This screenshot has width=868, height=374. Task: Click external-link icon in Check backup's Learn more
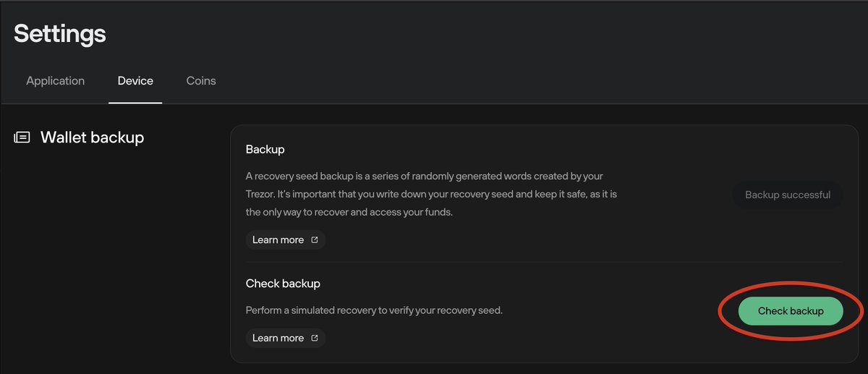tap(315, 338)
